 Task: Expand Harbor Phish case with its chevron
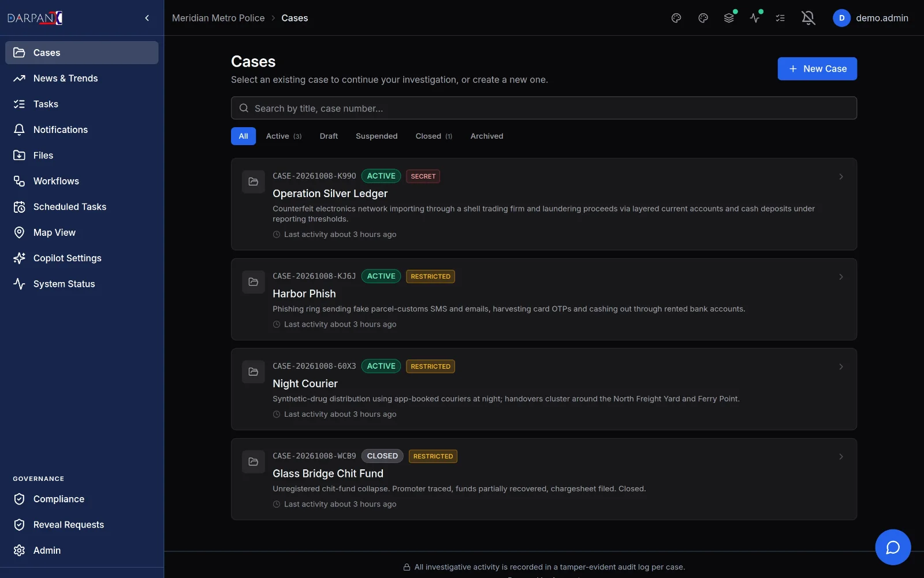click(x=841, y=277)
